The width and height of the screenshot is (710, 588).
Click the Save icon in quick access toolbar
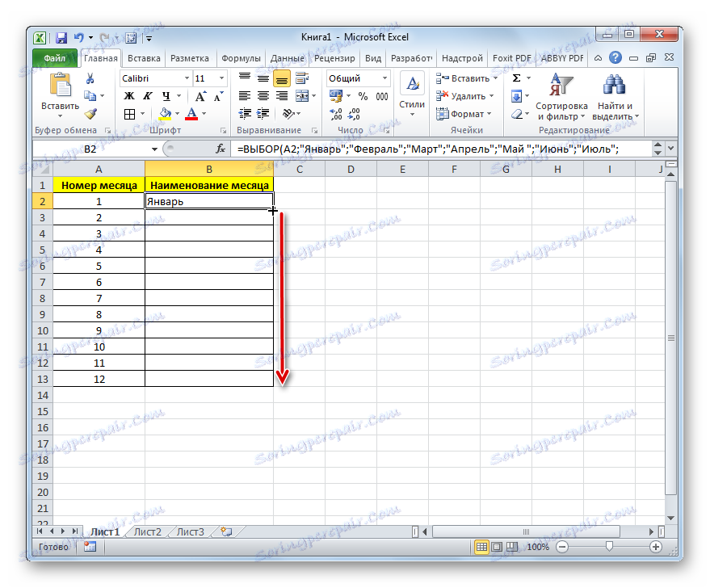(61, 38)
